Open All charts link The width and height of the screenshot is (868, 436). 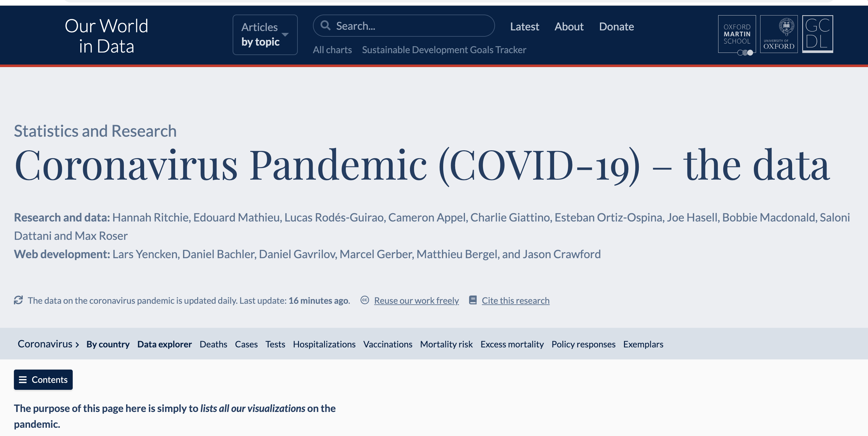[x=332, y=50]
